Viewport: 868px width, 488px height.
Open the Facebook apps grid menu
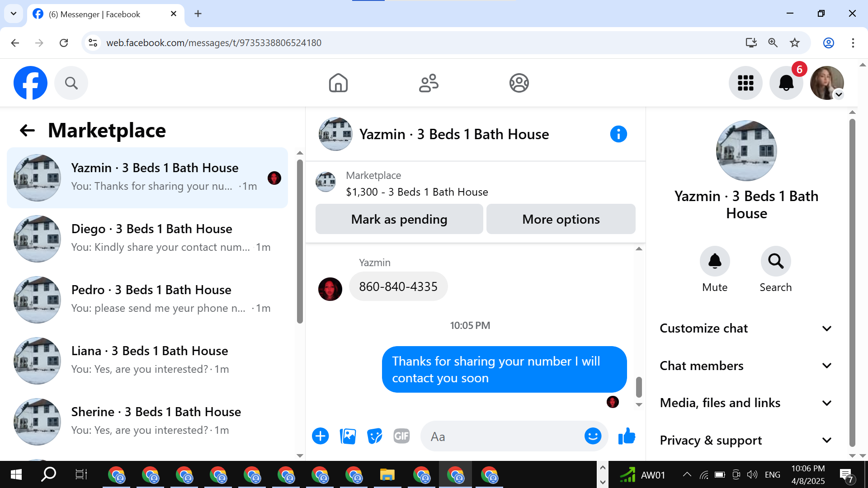coord(745,83)
